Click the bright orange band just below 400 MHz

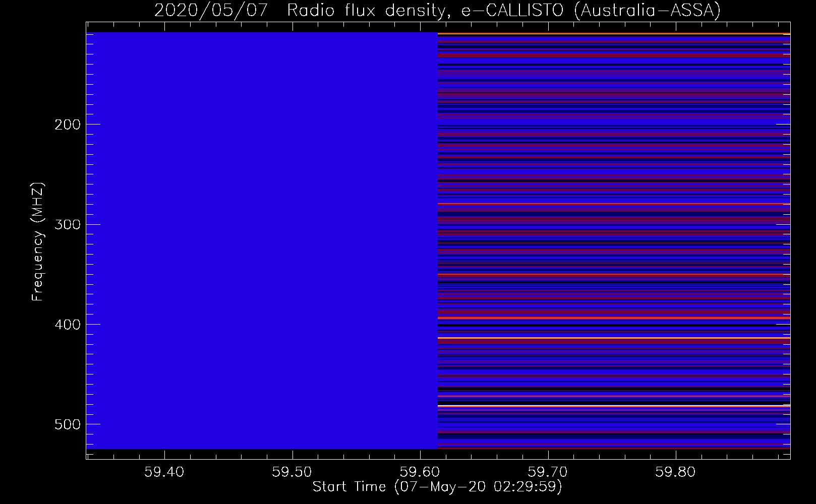pos(614,318)
